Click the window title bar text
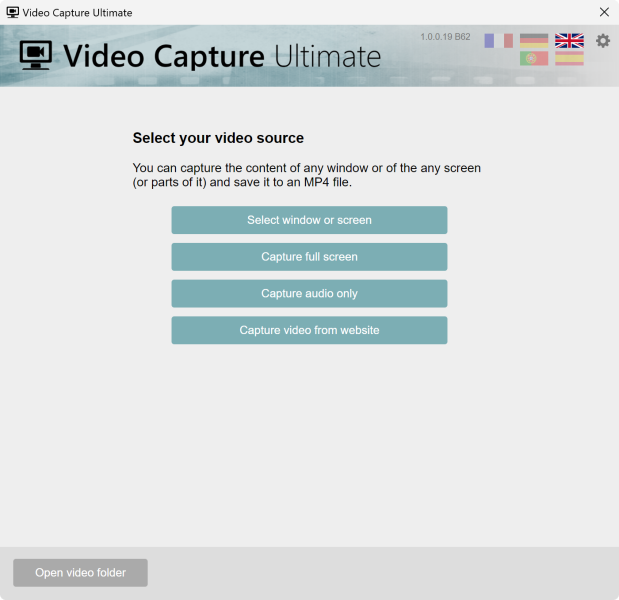The height and width of the screenshot is (600, 619). pyautogui.click(x=77, y=13)
